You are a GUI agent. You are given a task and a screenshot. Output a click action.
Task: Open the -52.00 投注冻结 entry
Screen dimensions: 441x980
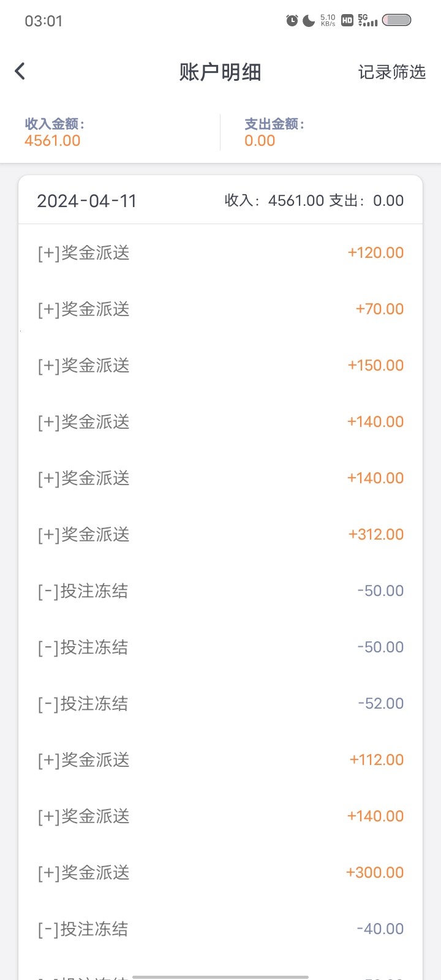tap(221, 704)
